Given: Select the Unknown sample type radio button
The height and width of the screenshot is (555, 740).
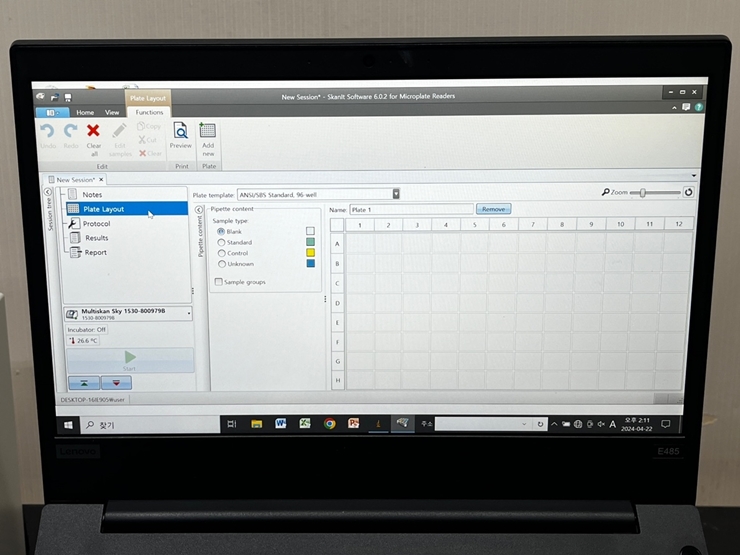Looking at the screenshot, I should pos(221,264).
